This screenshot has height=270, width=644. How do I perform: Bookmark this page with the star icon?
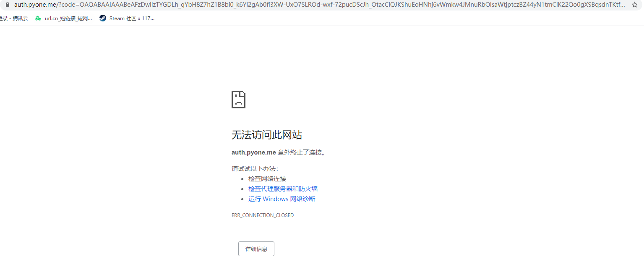634,5
